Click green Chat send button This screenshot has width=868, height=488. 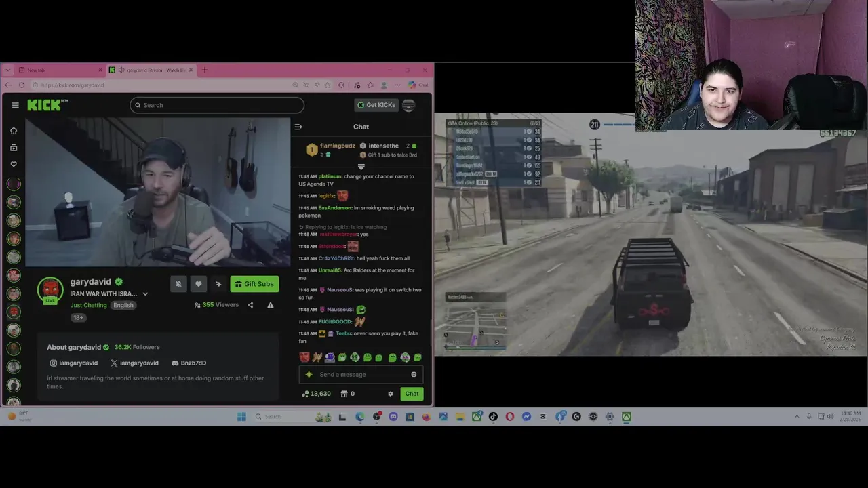point(412,394)
